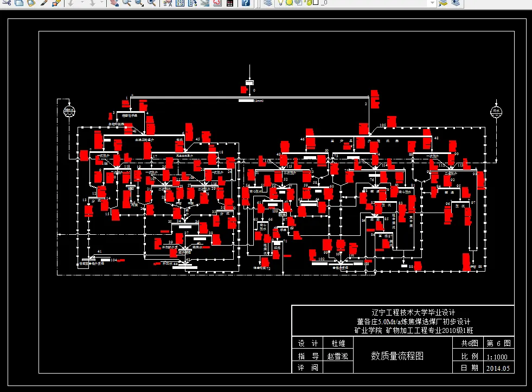This screenshot has height=392, width=532.
Task: Toggle layer freeze sun icon
Action: coord(289,3)
